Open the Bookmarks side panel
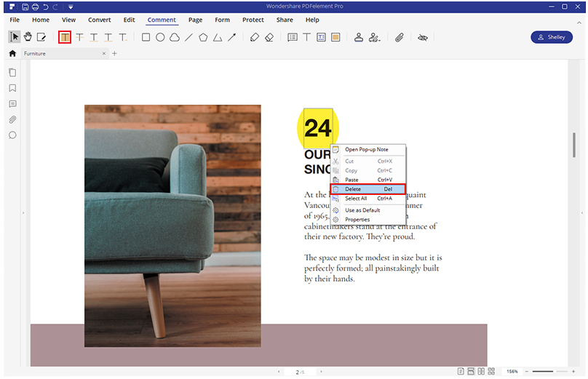The width and height of the screenshot is (588, 379). [12, 88]
